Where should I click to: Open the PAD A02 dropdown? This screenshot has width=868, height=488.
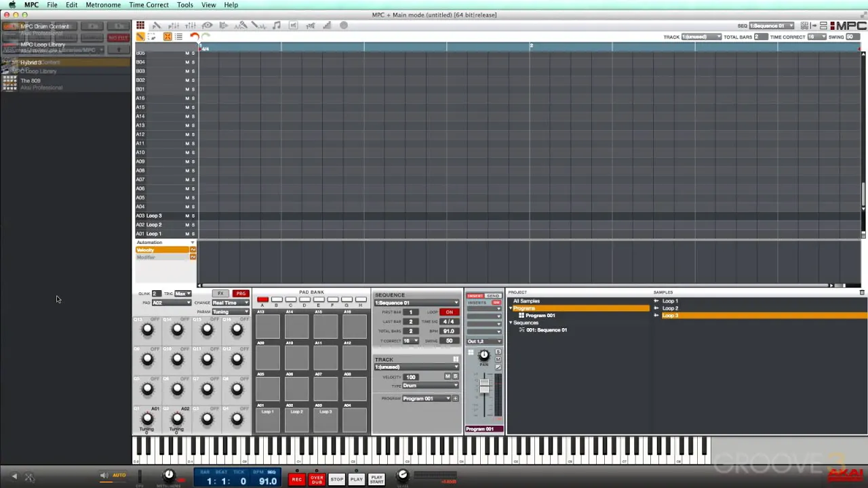point(172,303)
